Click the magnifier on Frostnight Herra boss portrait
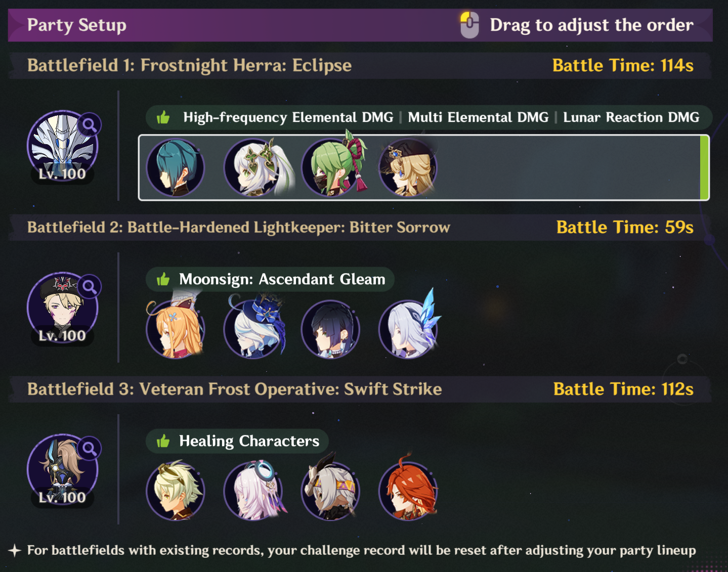 (x=90, y=124)
